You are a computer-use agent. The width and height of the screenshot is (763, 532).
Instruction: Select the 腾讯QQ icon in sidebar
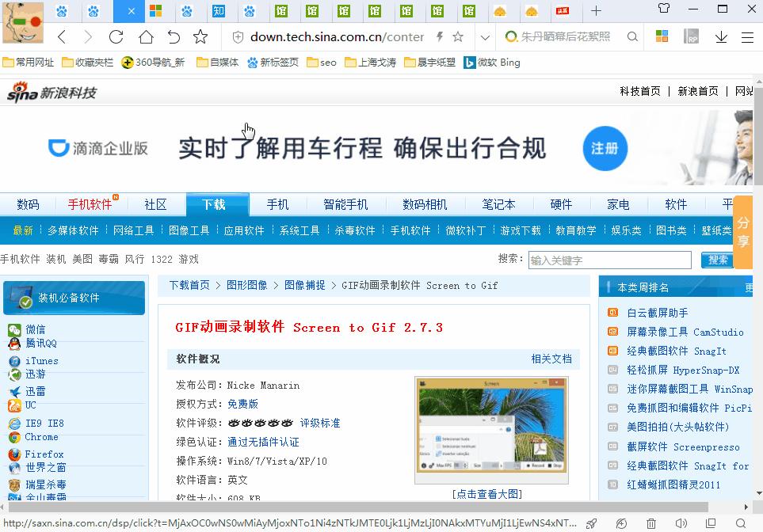40,345
